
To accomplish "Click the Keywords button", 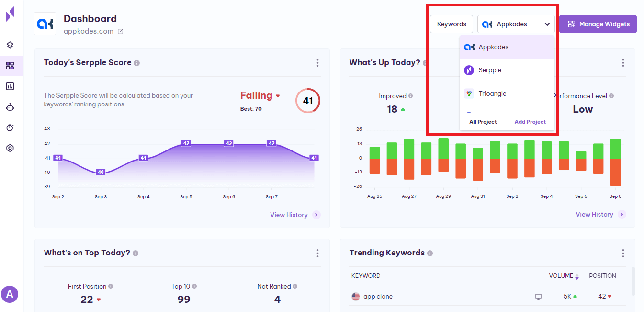I will 452,24.
